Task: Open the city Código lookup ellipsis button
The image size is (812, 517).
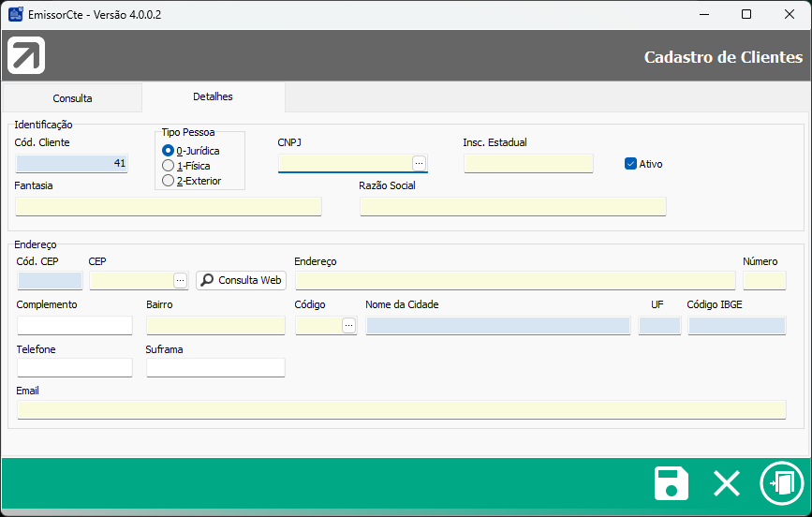Action: [x=348, y=325]
